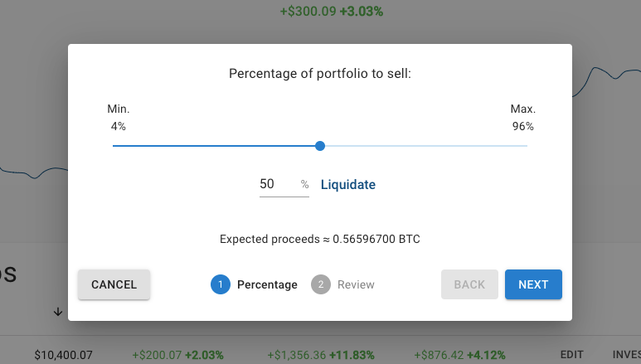This screenshot has height=364, width=641.
Task: Click the Cancel button
Action: tap(114, 284)
